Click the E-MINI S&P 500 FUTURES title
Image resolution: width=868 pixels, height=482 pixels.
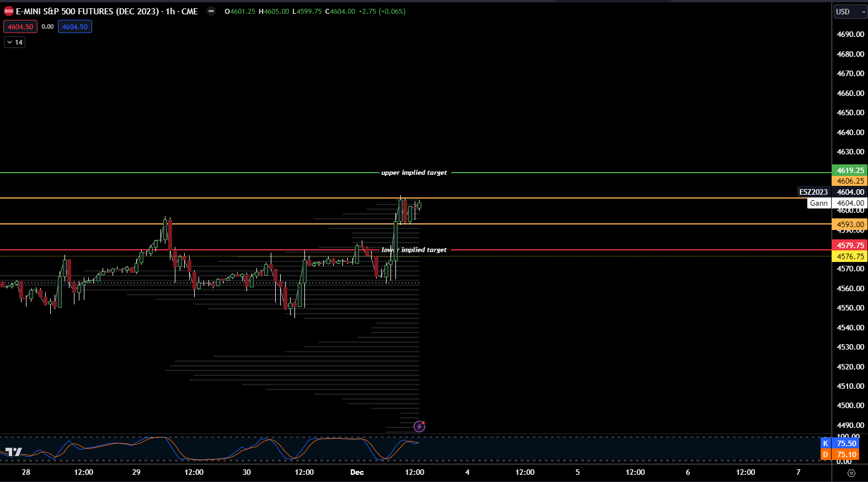pos(87,11)
